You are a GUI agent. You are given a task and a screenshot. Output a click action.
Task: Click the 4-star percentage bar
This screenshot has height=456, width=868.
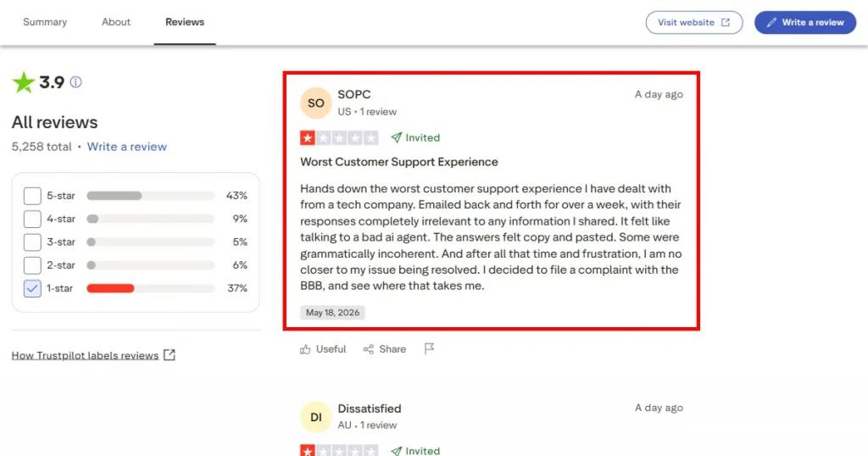coord(150,220)
